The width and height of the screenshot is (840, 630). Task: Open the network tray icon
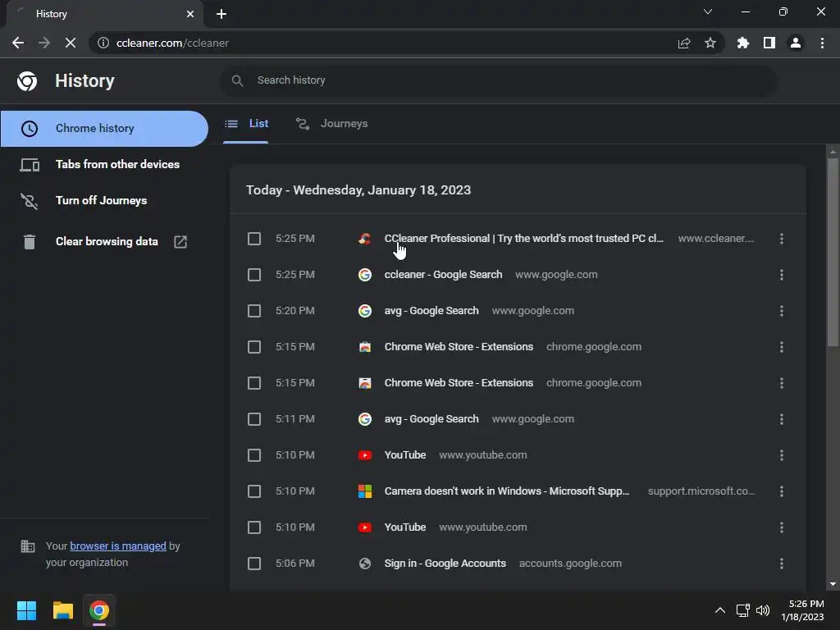point(742,610)
